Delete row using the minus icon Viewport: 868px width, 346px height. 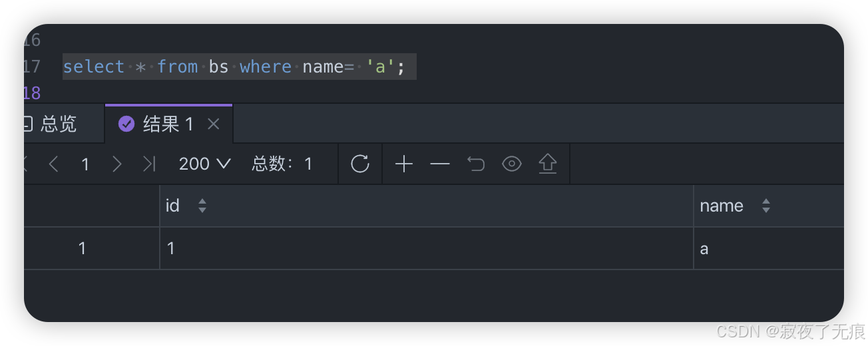click(440, 164)
